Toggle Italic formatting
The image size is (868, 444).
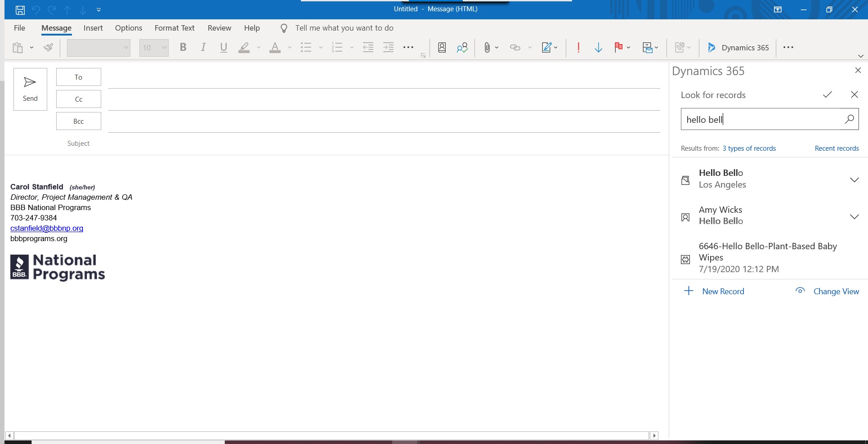tap(203, 47)
